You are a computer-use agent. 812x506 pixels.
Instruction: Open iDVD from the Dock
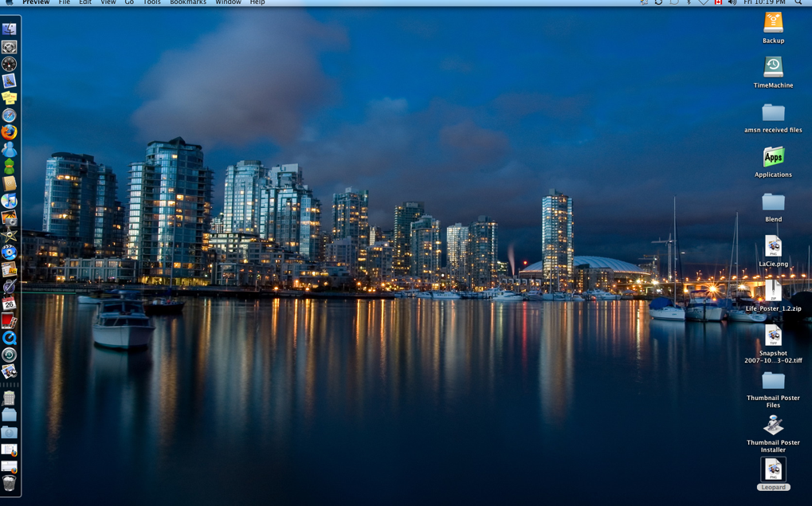(x=10, y=252)
